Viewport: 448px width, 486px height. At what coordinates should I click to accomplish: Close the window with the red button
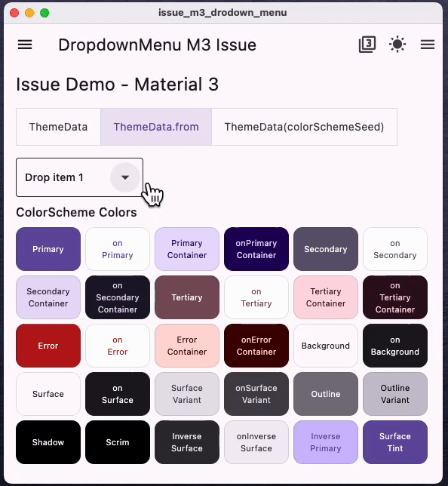click(x=14, y=13)
